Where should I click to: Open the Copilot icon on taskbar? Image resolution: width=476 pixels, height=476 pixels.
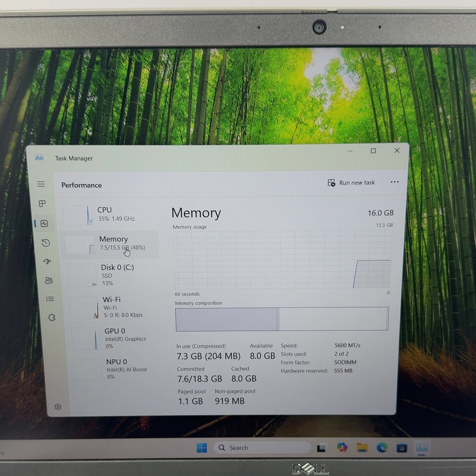pos(342,447)
